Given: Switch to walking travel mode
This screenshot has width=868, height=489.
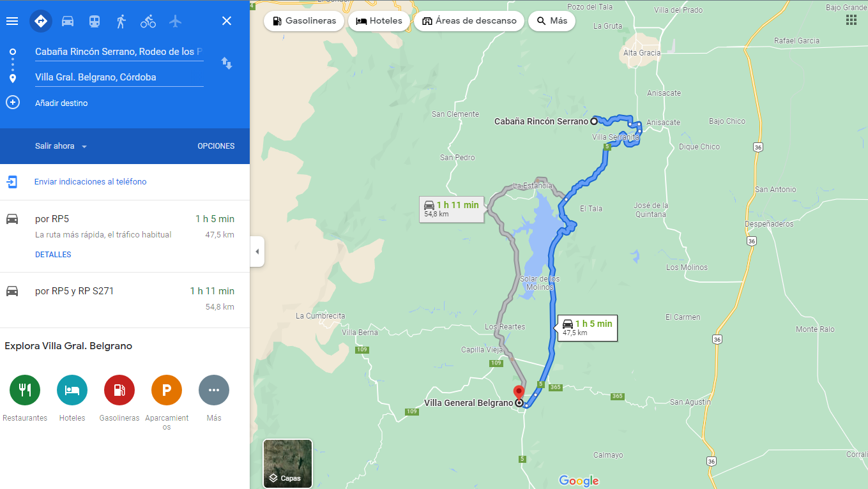Looking at the screenshot, I should click(121, 21).
